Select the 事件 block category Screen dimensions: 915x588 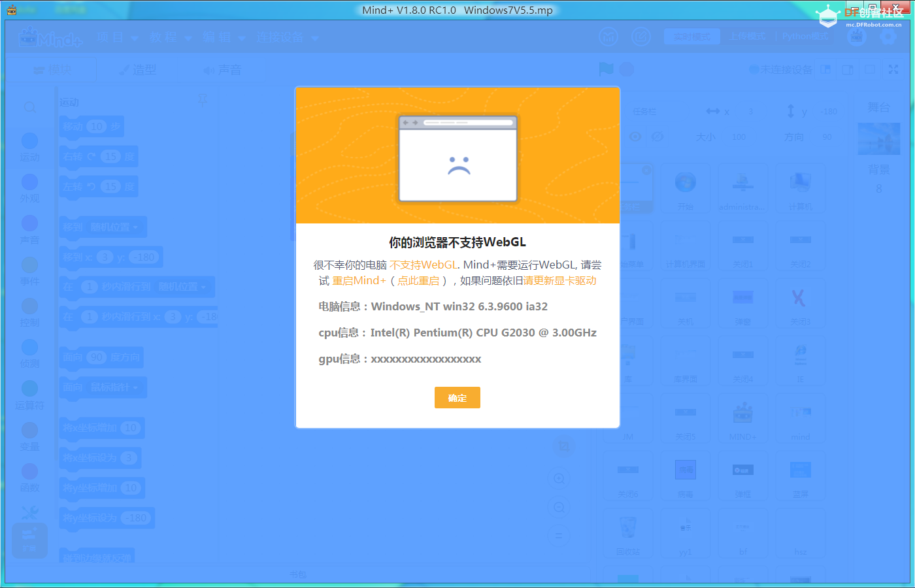tap(29, 271)
